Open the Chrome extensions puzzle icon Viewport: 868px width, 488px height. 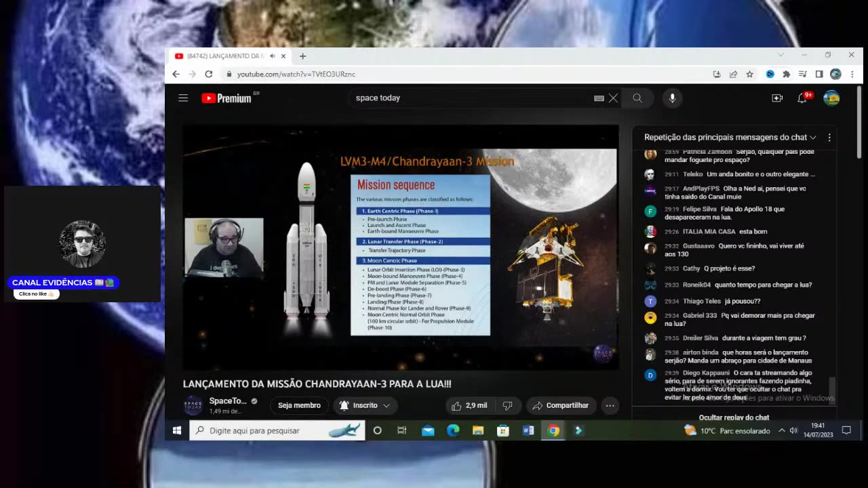point(787,74)
